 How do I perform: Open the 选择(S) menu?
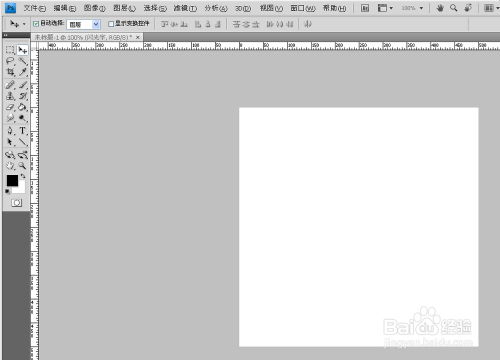coord(155,8)
